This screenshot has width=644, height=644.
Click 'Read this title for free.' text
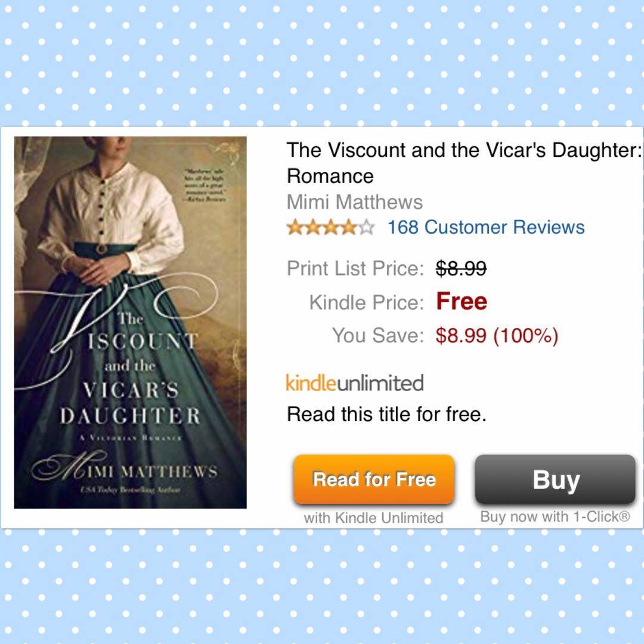click(386, 414)
